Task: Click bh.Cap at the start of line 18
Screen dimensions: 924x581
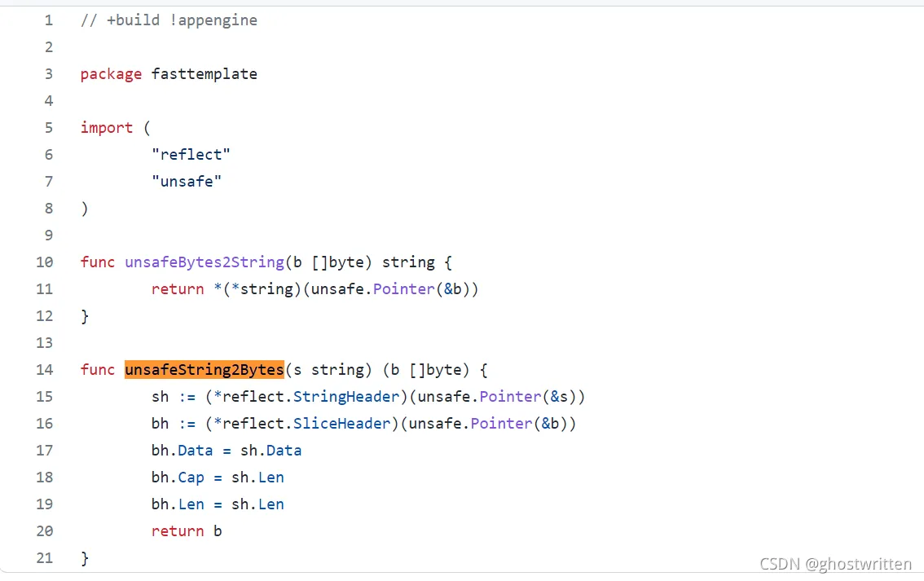Action: (x=178, y=478)
